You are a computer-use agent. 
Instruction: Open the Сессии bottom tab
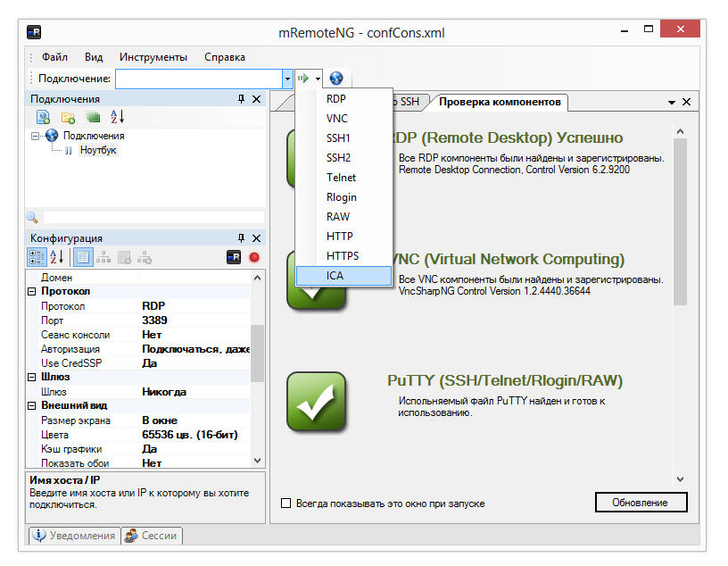152,536
